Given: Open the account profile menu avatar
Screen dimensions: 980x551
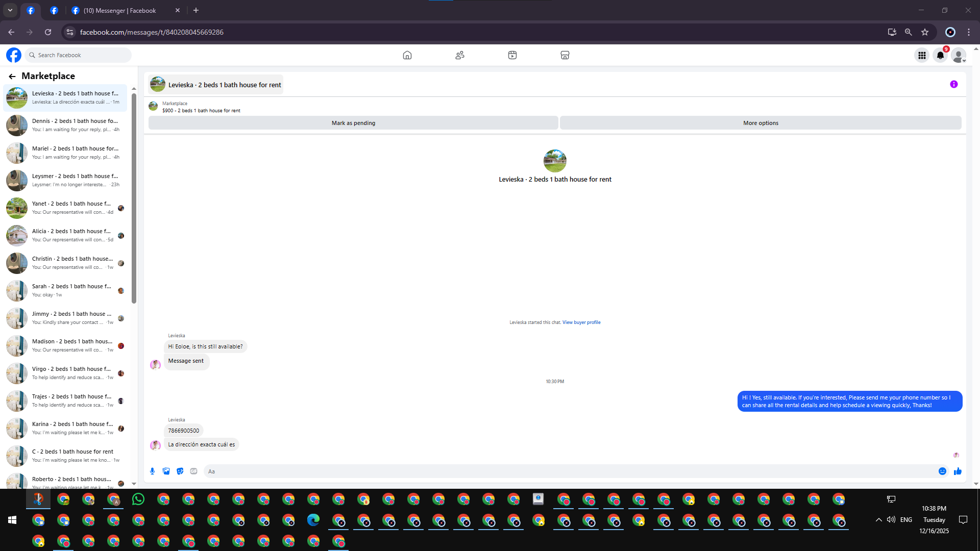Looking at the screenshot, I should (959, 55).
